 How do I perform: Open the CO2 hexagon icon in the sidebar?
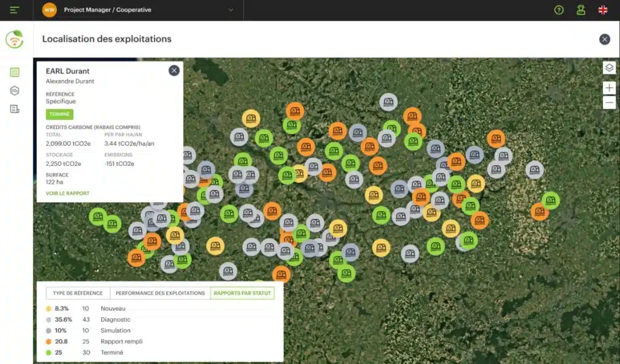click(15, 91)
